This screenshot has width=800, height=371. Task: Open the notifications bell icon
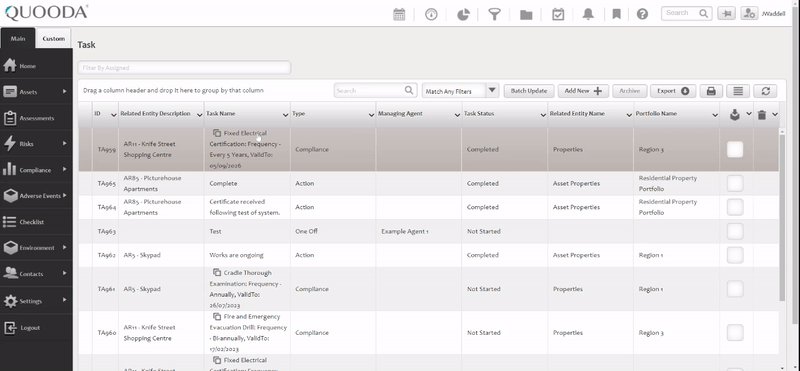click(x=588, y=14)
